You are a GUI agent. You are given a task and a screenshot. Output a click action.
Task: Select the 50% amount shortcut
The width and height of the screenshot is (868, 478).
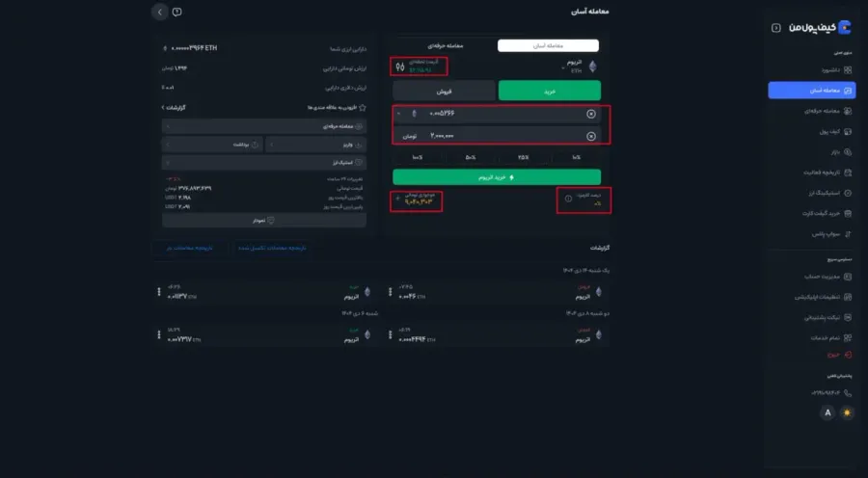(471, 158)
